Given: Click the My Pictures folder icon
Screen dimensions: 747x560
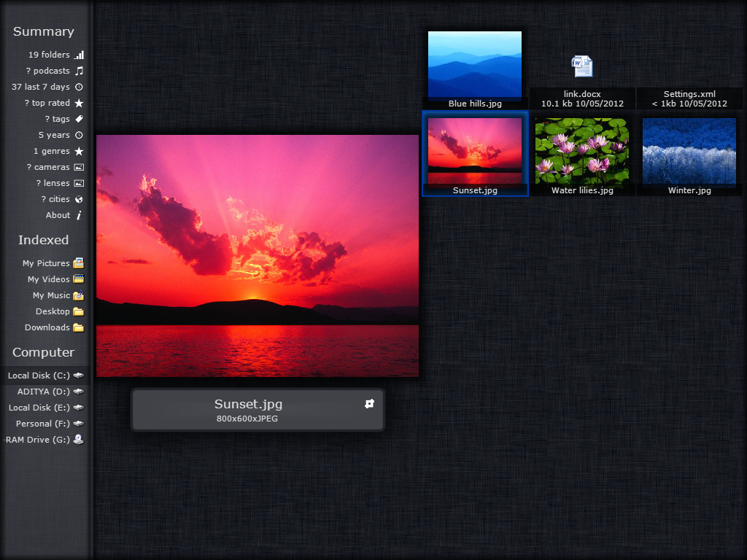Looking at the screenshot, I should pos(78,263).
